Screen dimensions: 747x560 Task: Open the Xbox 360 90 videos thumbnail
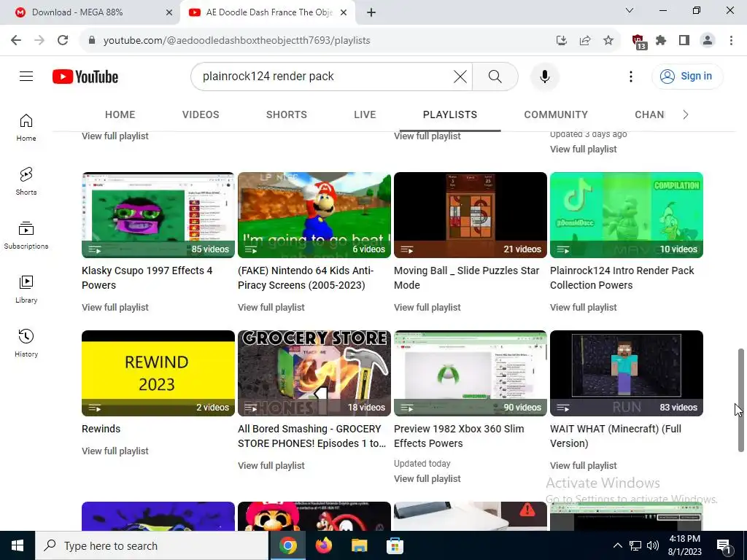pos(471,373)
